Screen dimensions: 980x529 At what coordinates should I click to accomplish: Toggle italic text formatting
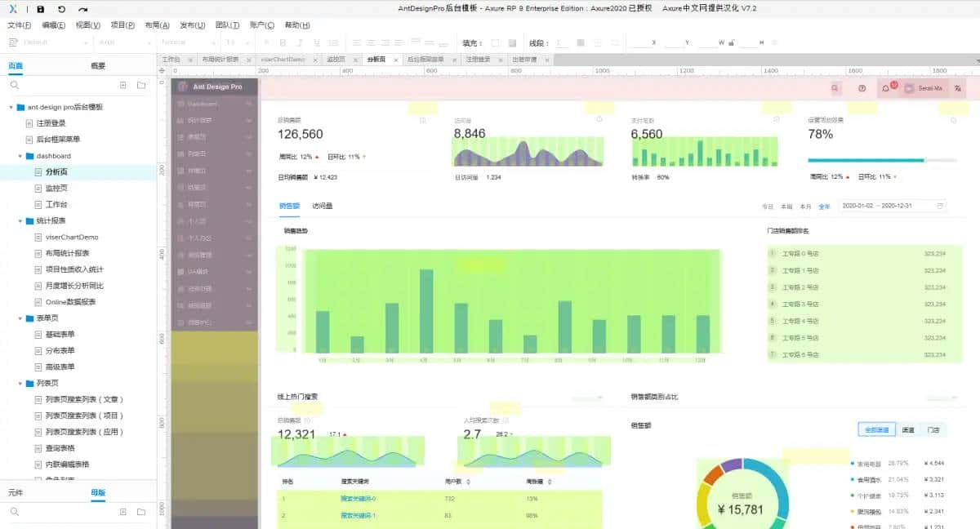tap(300, 42)
